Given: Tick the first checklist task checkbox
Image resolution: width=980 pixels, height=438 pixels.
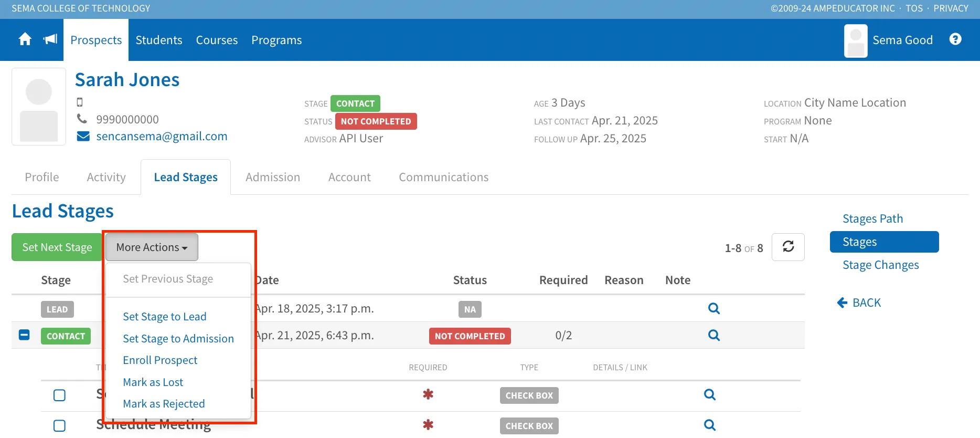Looking at the screenshot, I should click(60, 395).
